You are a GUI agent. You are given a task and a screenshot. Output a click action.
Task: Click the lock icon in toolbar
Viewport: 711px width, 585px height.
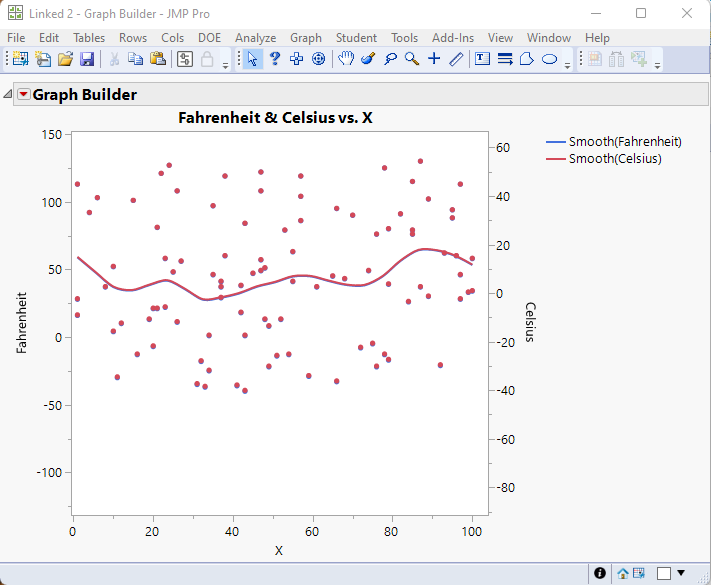pyautogui.click(x=207, y=59)
